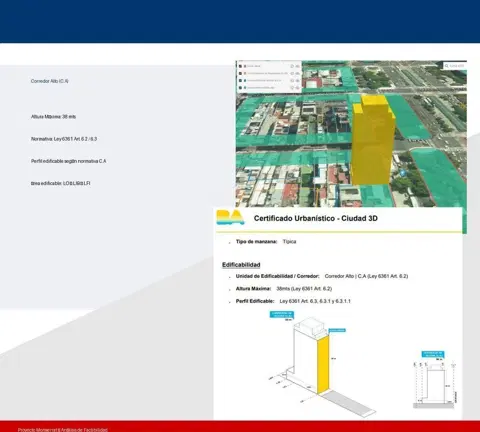Click the yellow 3D building volume on map
This screenshot has width=480, height=432.
pyautogui.click(x=373, y=140)
